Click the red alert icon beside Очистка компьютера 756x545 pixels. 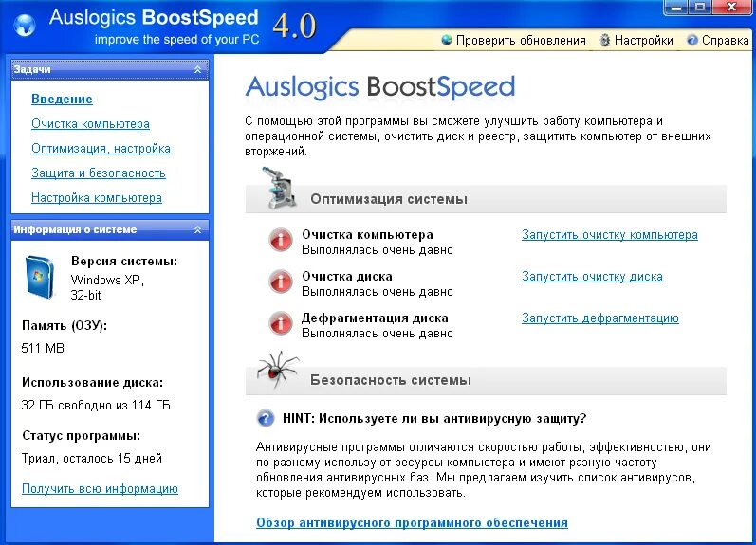[281, 240]
